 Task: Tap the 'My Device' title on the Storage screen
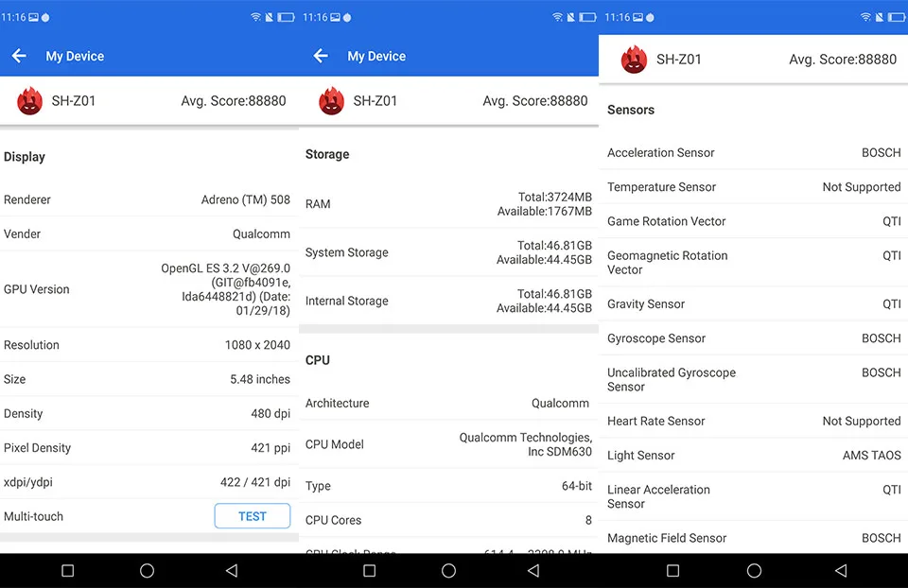[x=376, y=56]
